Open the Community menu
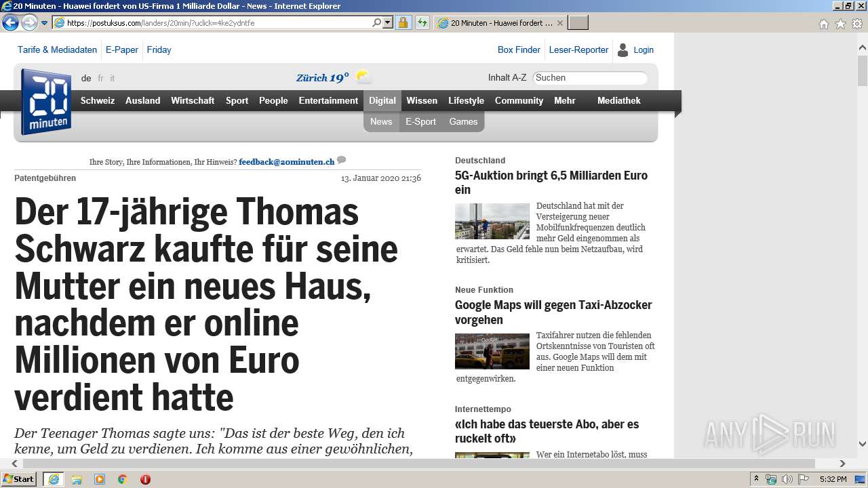Viewport: 868px width, 488px height. (519, 100)
